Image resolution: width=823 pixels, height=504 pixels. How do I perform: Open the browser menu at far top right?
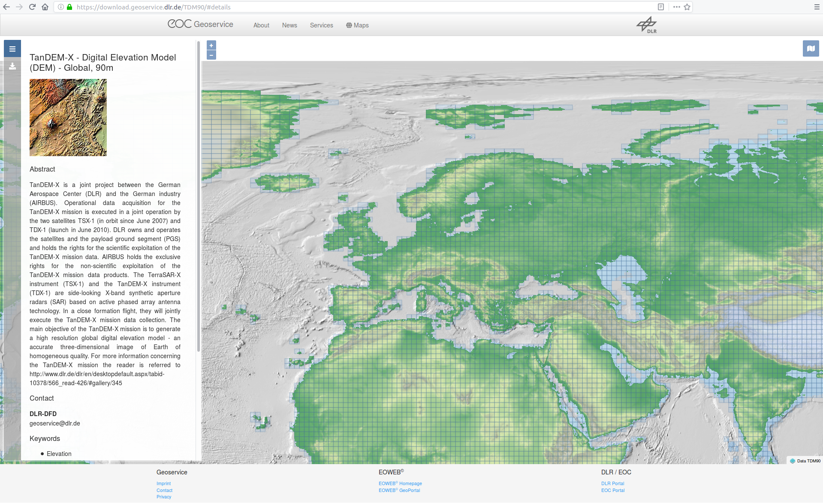(x=817, y=7)
